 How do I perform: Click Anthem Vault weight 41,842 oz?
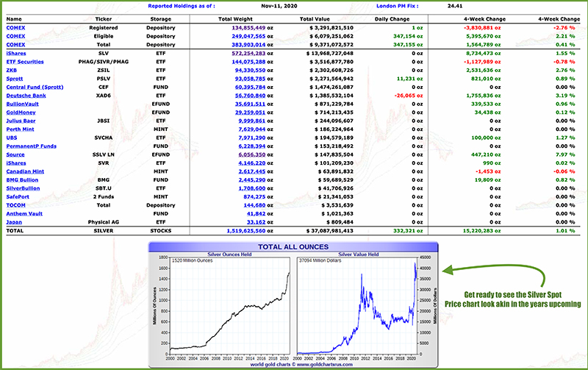[256, 214]
